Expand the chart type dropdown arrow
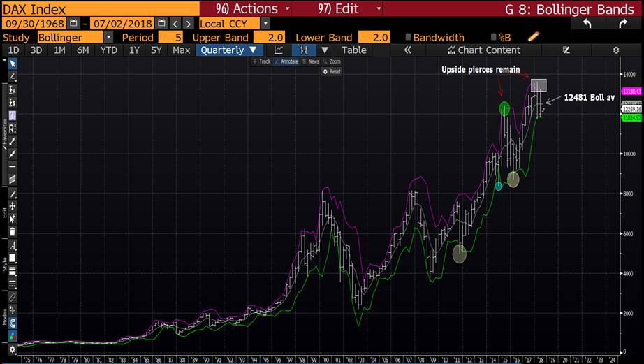Viewport: 644px width, 364px height. click(x=325, y=50)
